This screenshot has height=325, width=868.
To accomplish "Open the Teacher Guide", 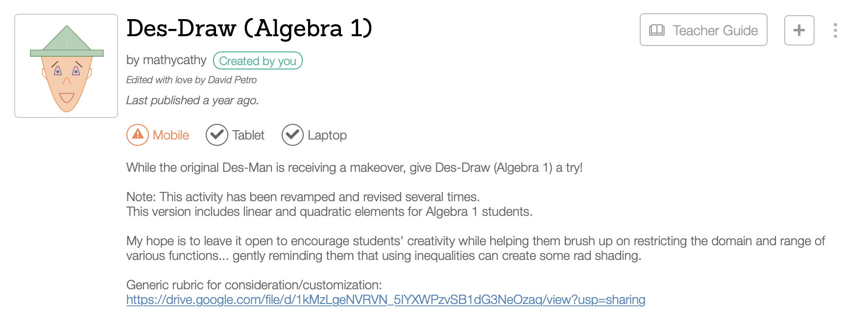I will 703,30.
